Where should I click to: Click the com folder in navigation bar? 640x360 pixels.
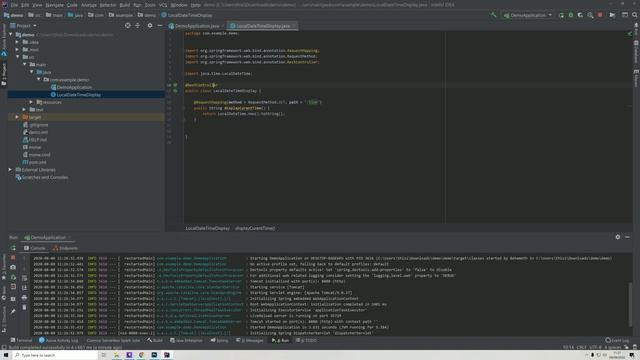[x=96, y=15]
